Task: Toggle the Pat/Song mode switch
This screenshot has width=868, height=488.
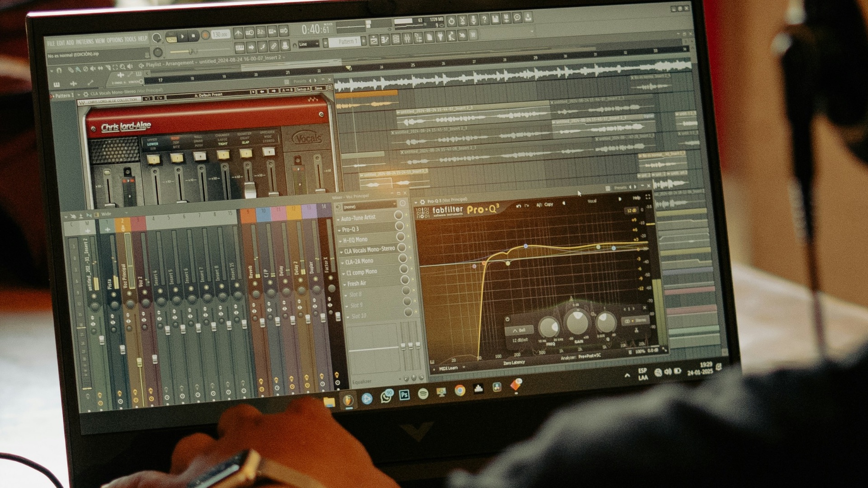Action: (171, 37)
